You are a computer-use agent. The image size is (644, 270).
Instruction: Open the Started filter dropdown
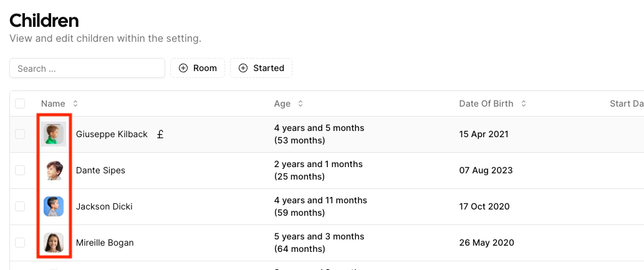(261, 69)
